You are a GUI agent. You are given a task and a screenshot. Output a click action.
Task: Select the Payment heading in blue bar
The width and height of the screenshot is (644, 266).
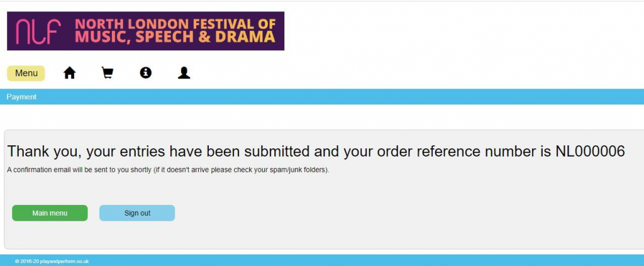(21, 97)
